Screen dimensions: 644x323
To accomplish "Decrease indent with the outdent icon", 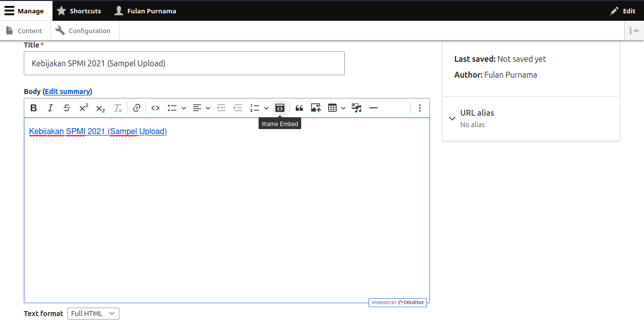I will click(x=221, y=108).
